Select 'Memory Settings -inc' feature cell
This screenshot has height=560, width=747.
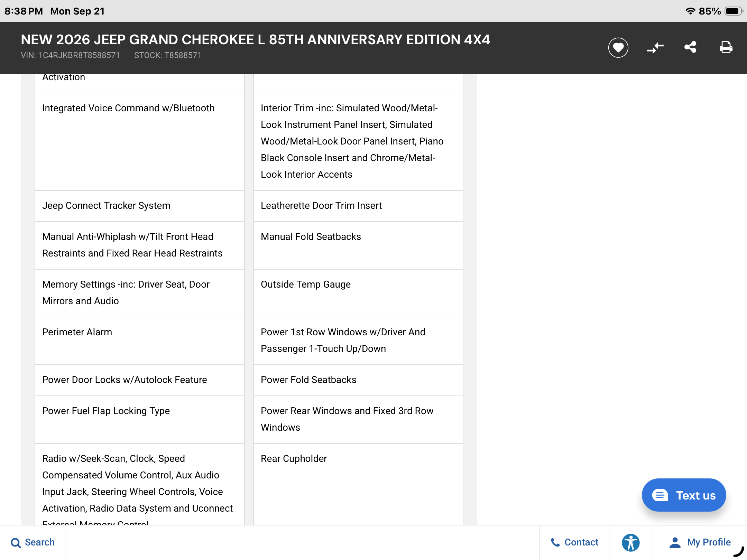tap(140, 293)
